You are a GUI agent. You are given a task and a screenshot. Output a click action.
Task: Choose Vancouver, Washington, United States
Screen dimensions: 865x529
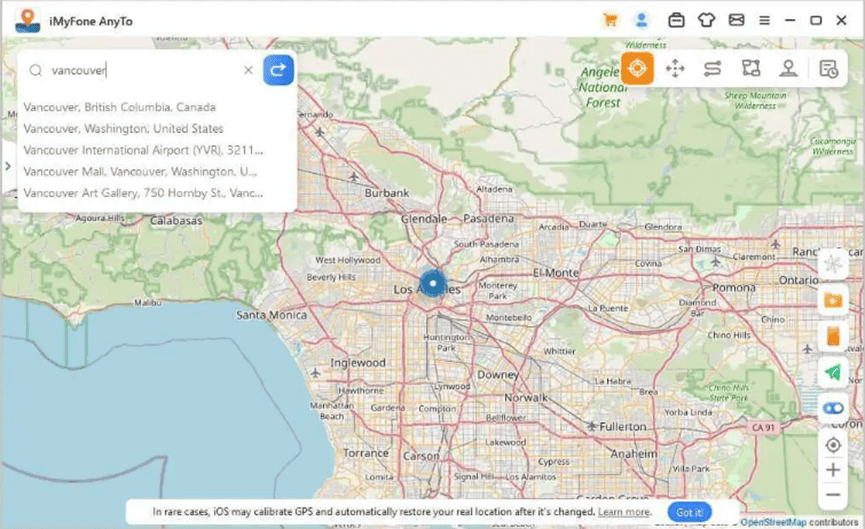click(x=124, y=129)
